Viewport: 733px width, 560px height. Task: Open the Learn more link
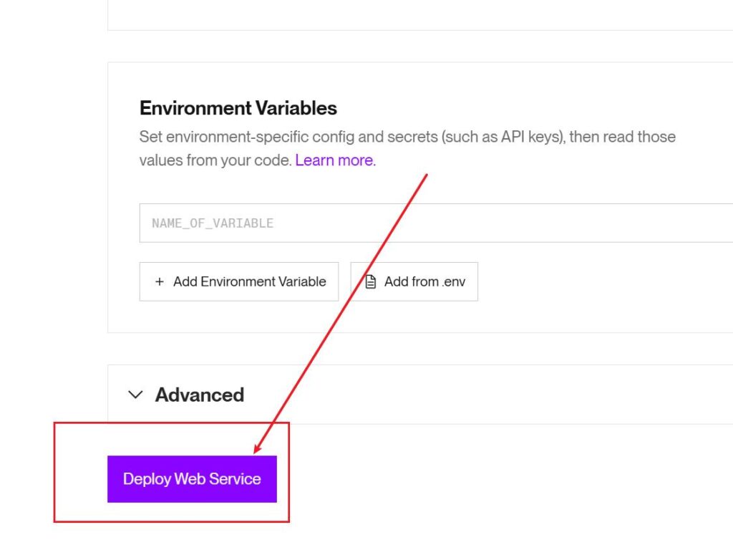pyautogui.click(x=335, y=160)
